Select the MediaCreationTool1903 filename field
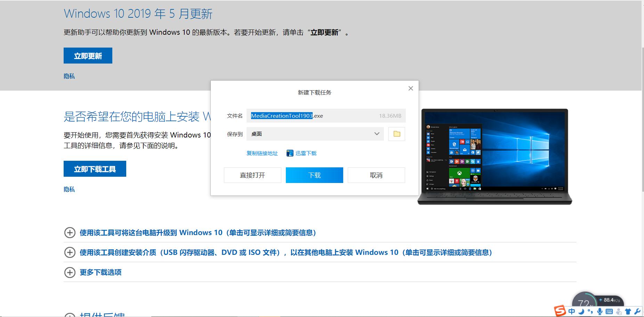Image resolution: width=644 pixels, height=317 pixels. [x=282, y=115]
